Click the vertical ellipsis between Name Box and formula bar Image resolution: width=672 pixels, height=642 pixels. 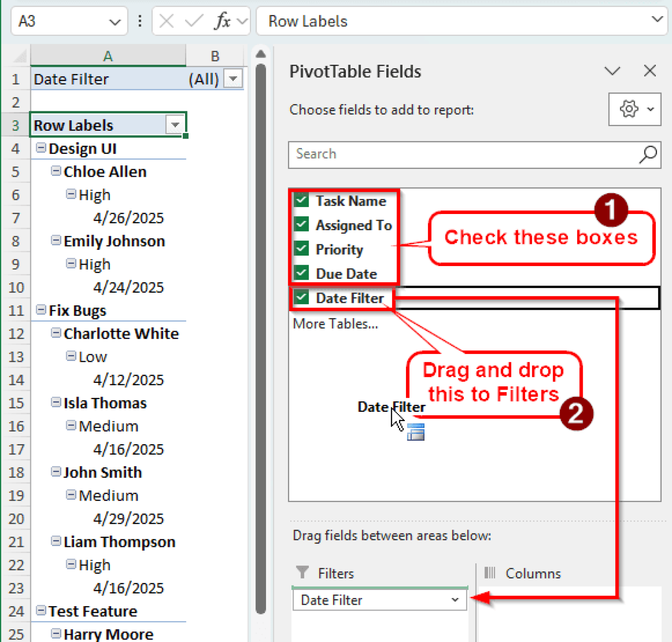pyautogui.click(x=140, y=20)
